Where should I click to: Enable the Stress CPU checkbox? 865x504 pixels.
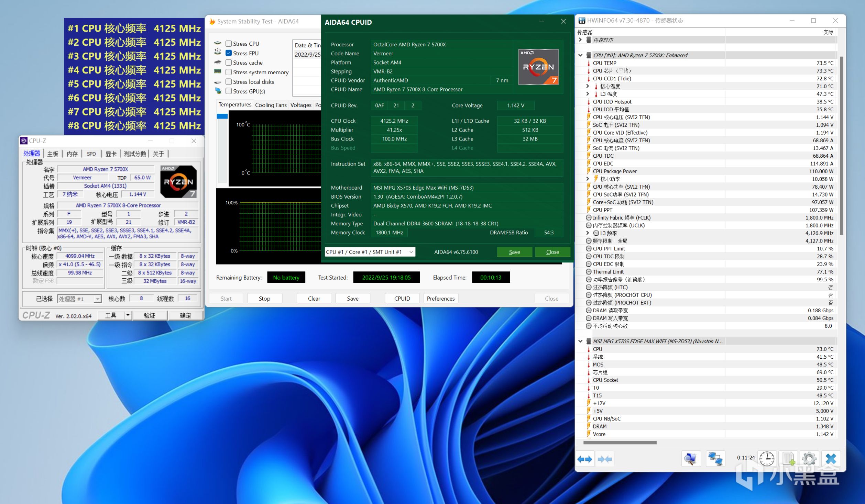[229, 44]
